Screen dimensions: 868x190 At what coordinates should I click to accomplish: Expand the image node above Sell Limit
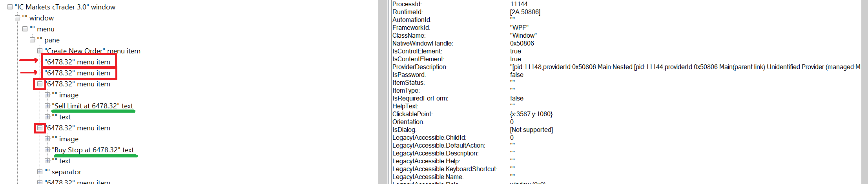47,95
